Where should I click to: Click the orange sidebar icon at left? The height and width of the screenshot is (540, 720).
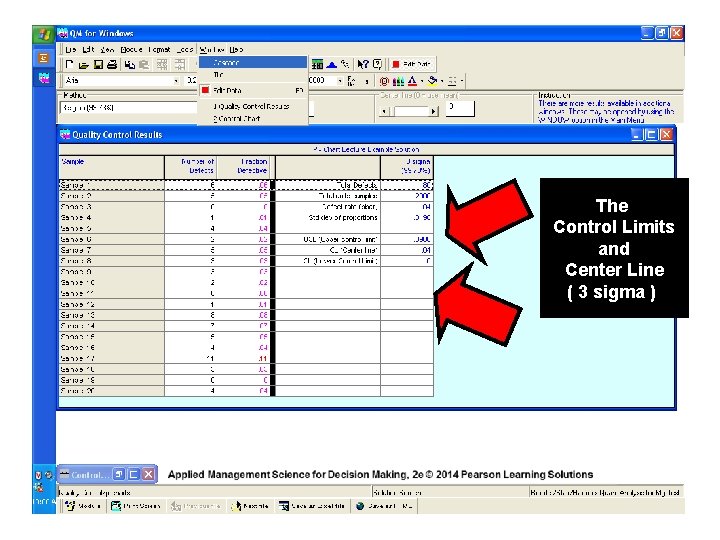click(44, 58)
